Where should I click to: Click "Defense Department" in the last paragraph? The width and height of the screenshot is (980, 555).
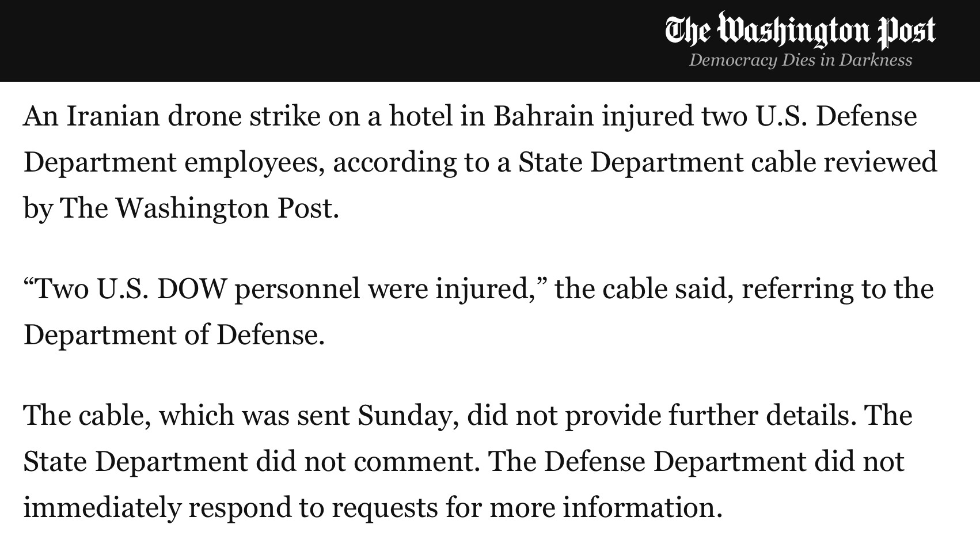pos(674,462)
